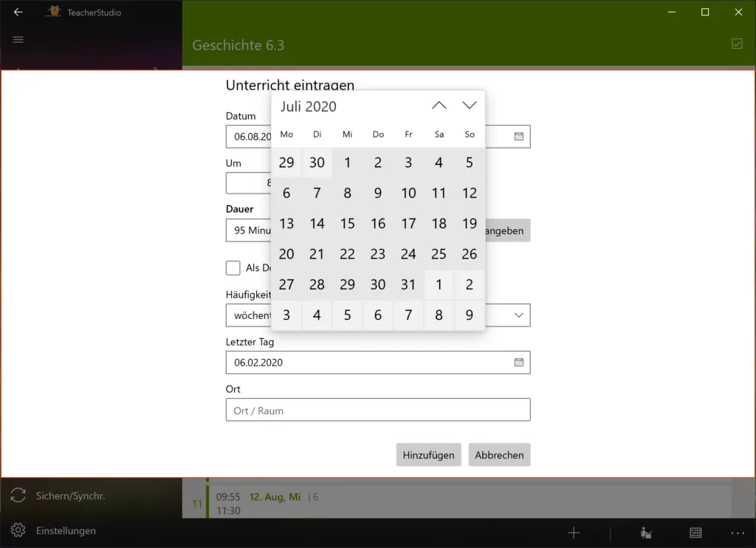Screen dimensions: 756x548
Task: Click the checkmark icon beside Geschichte 6.3
Action: [737, 44]
